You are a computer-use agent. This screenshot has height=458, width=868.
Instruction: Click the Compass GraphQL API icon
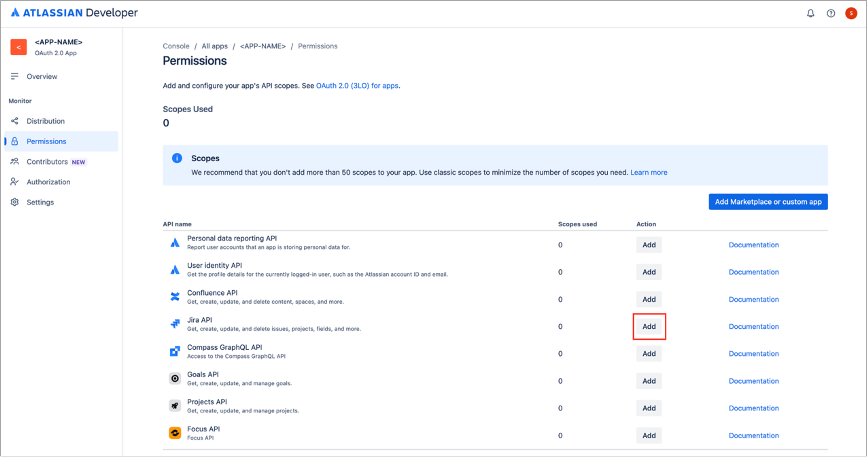175,351
